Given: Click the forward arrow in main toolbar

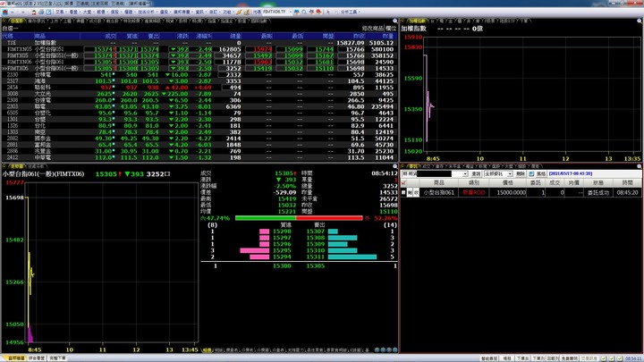Looking at the screenshot, I should [23, 12].
